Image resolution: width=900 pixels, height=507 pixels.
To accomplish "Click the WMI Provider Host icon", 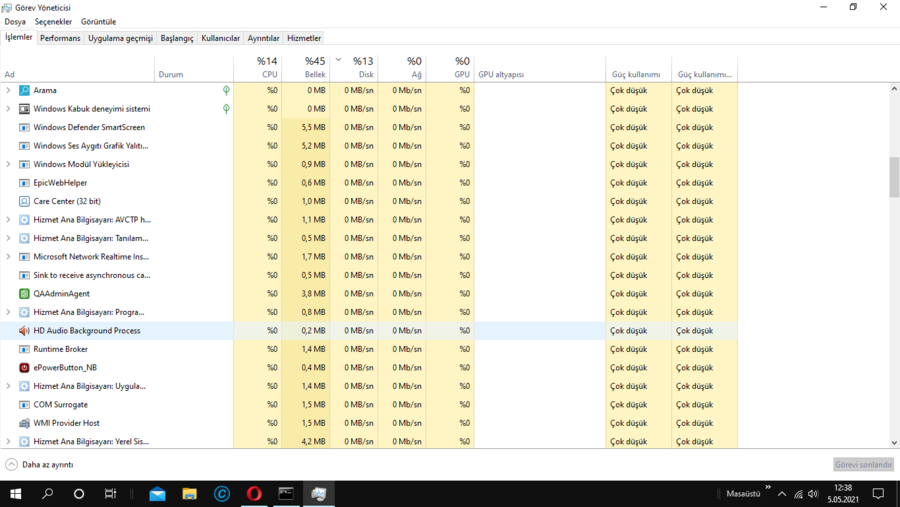I will 24,423.
